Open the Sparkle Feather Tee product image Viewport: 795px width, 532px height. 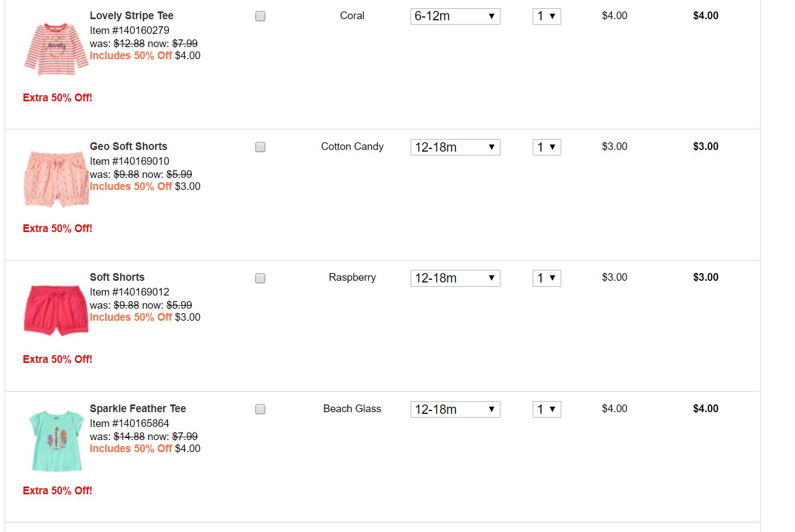56,441
